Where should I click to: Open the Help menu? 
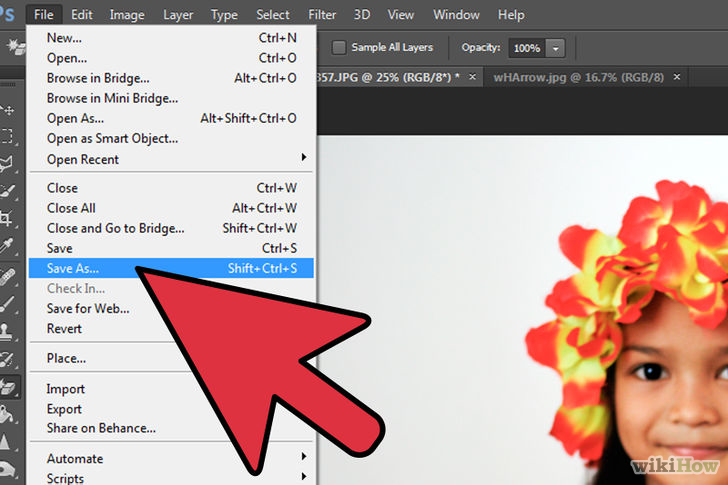pyautogui.click(x=511, y=15)
